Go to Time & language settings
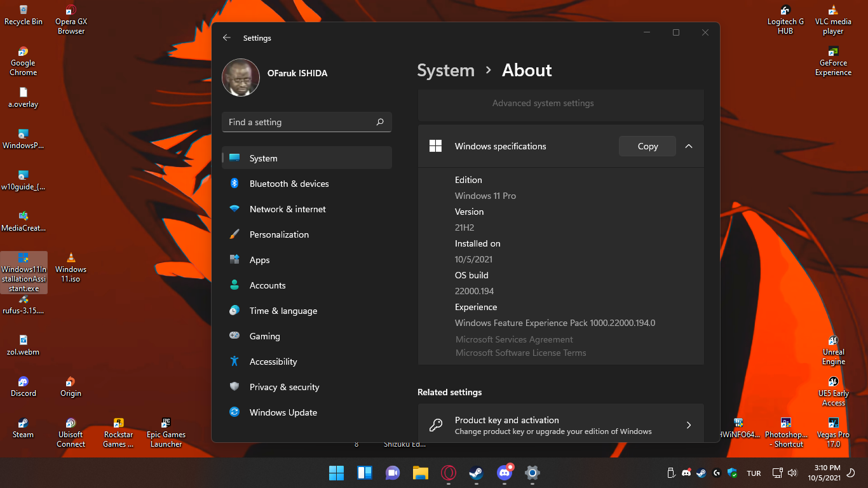868x488 pixels. [x=283, y=311]
